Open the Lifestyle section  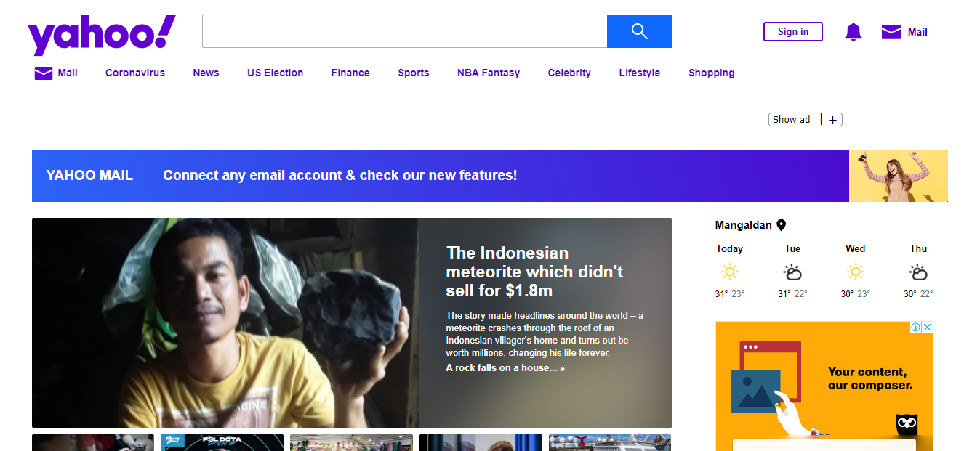coord(640,73)
